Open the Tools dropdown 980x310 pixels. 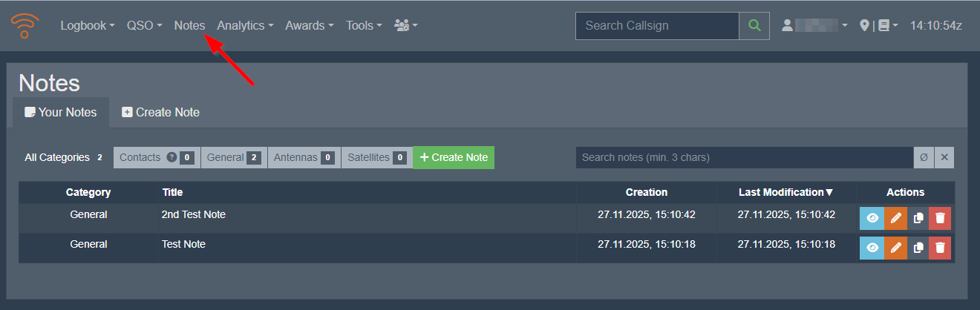(x=364, y=25)
